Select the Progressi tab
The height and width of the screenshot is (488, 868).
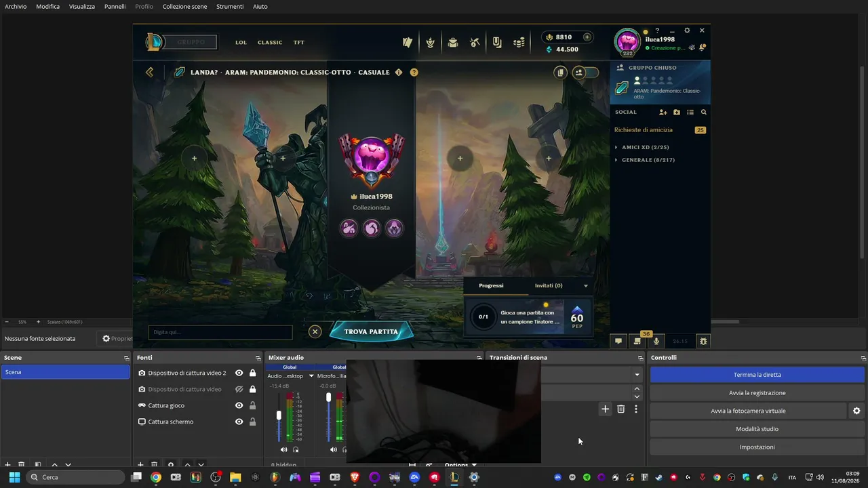pos(491,285)
